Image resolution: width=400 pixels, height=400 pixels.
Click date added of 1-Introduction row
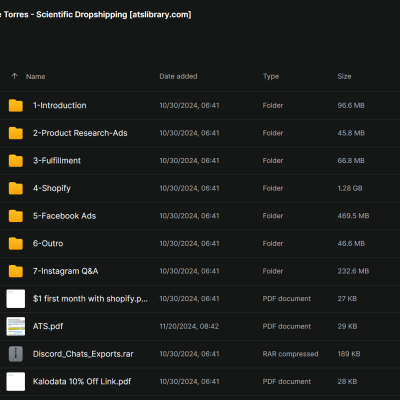(x=189, y=105)
